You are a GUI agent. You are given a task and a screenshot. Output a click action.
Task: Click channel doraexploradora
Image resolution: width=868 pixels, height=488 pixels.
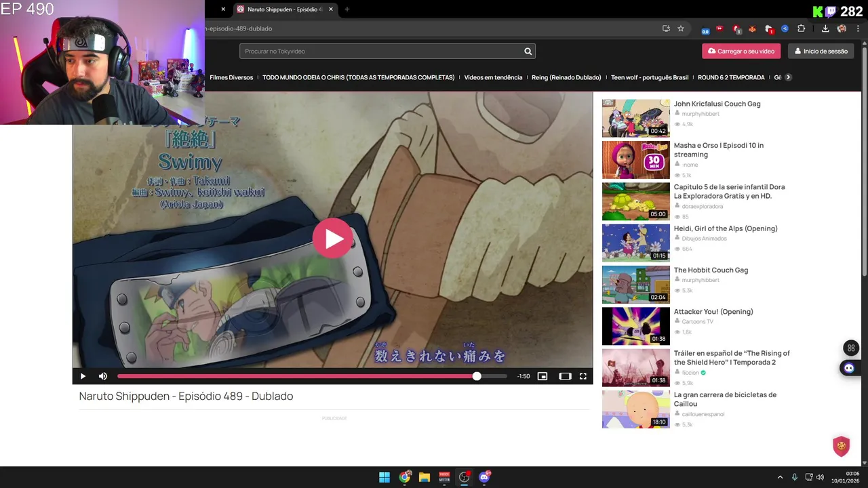703,206
